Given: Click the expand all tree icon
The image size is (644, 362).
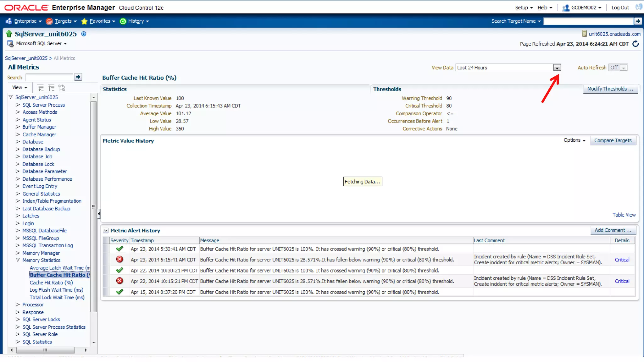Looking at the screenshot, I should pyautogui.click(x=41, y=88).
